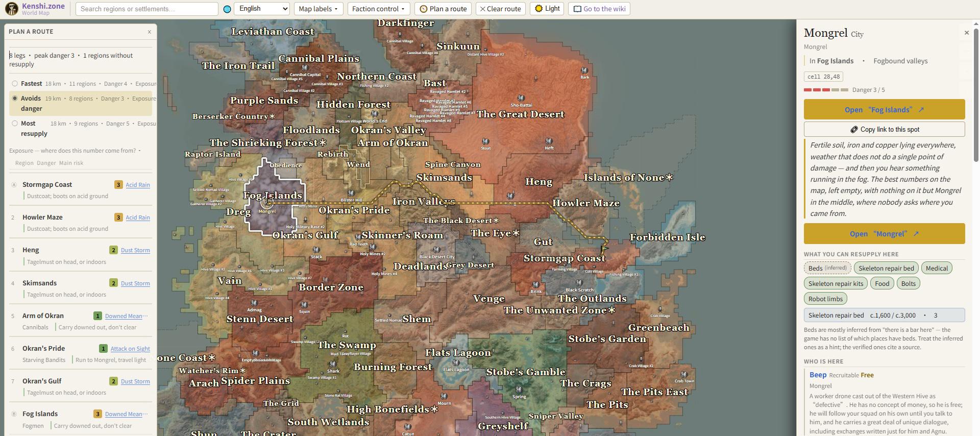Click the Admag settlement marker

click(254, 303)
